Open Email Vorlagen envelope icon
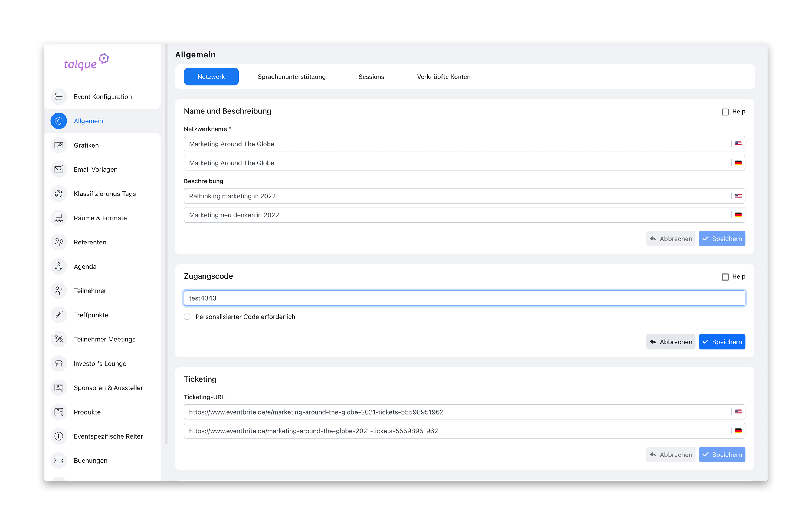 tap(59, 169)
